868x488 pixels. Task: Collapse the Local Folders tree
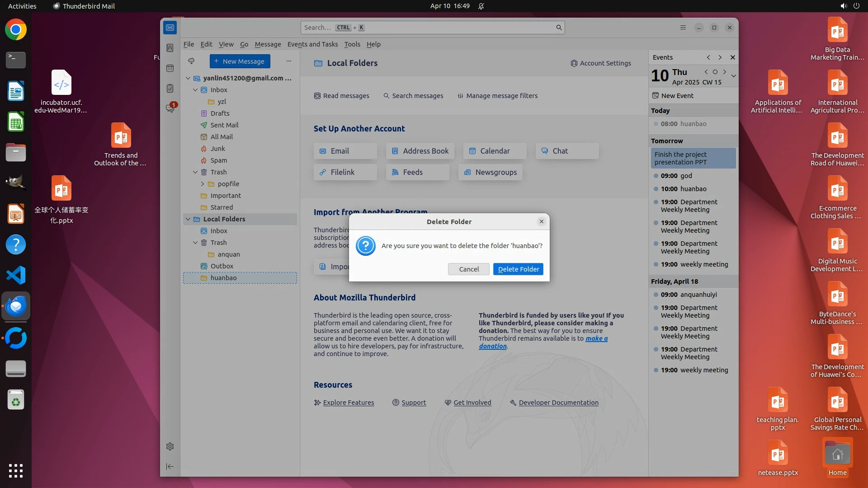(188, 219)
